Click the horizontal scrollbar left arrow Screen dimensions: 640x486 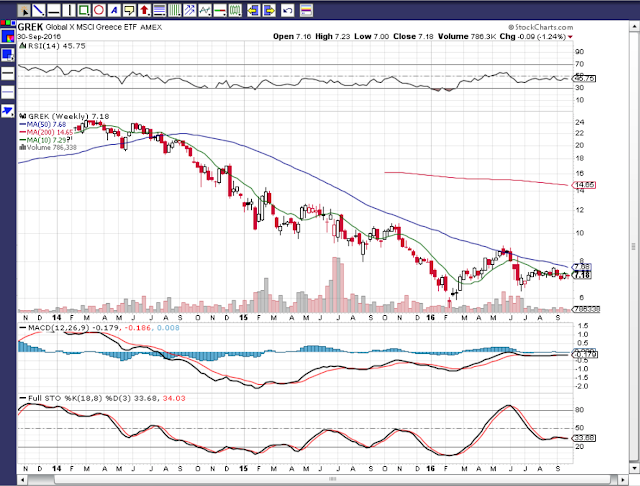pos(20,479)
